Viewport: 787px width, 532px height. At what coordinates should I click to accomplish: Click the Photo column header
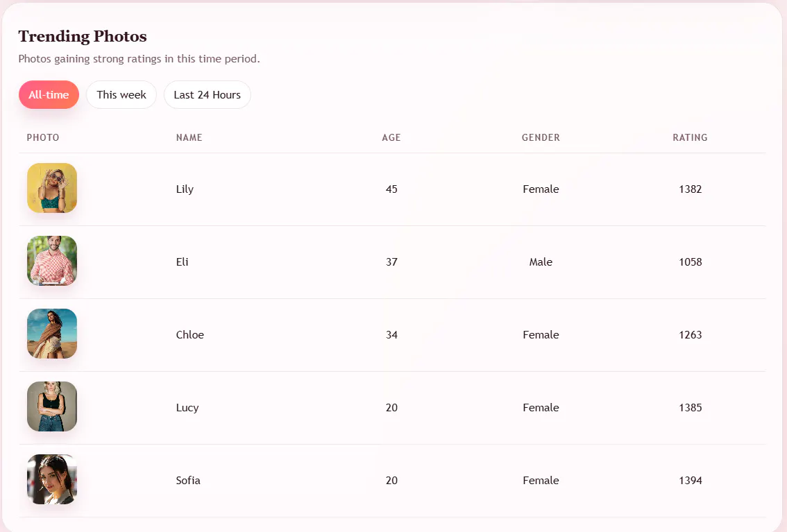[43, 137]
